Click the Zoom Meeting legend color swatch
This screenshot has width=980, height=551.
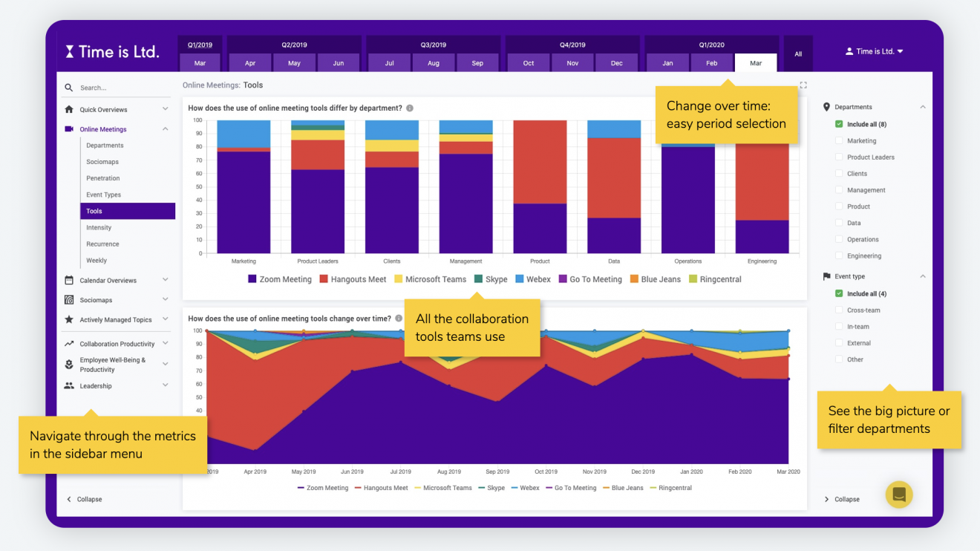[252, 279]
